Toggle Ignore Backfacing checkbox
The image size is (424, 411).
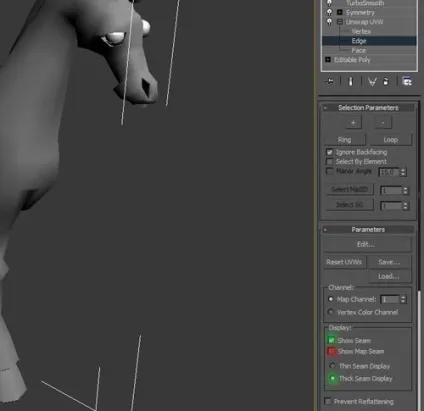(x=329, y=152)
